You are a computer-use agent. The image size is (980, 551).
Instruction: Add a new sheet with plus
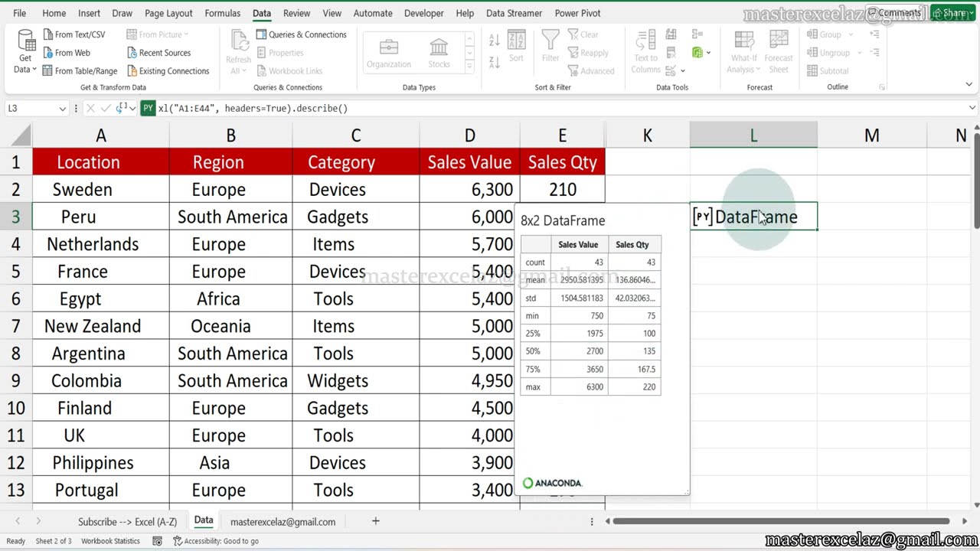(375, 521)
